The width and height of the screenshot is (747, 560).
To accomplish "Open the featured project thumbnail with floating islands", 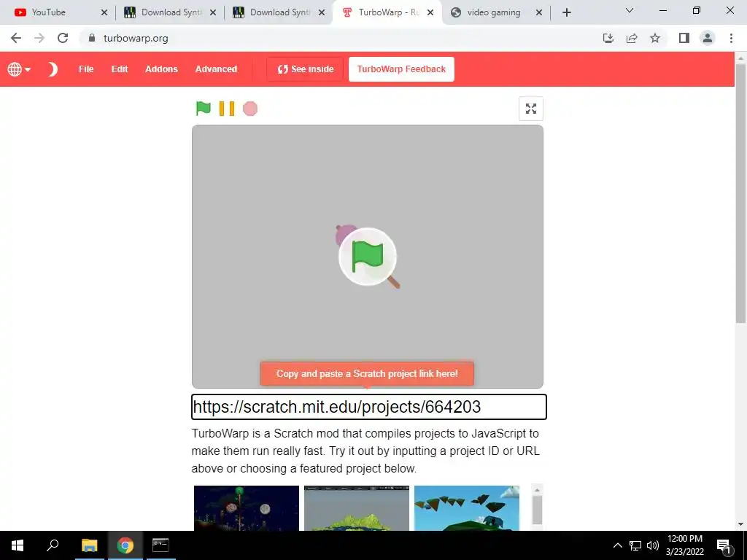I will tap(467, 508).
